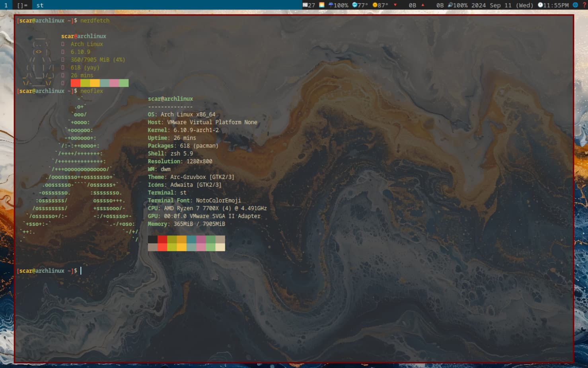Click the st window title in bar
The width and height of the screenshot is (588, 368).
[x=40, y=5]
